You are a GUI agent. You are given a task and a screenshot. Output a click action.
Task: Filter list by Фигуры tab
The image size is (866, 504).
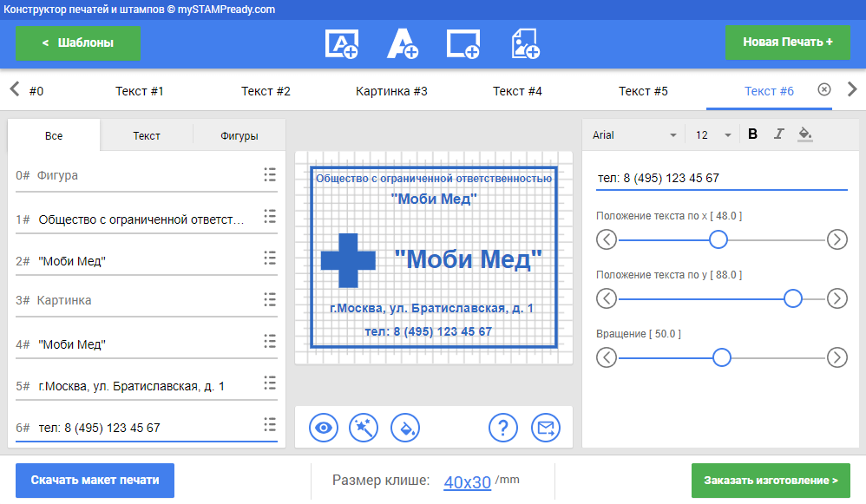(x=239, y=136)
